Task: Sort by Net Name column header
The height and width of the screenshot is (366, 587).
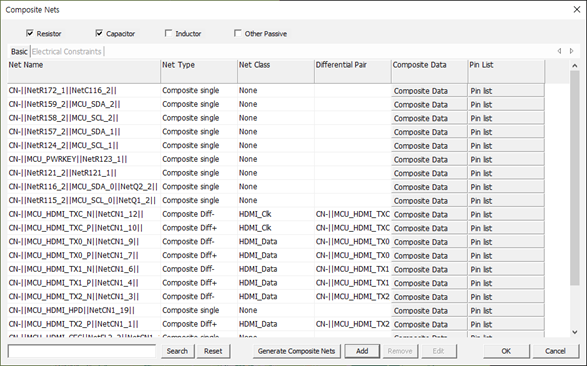Action: pyautogui.click(x=84, y=71)
